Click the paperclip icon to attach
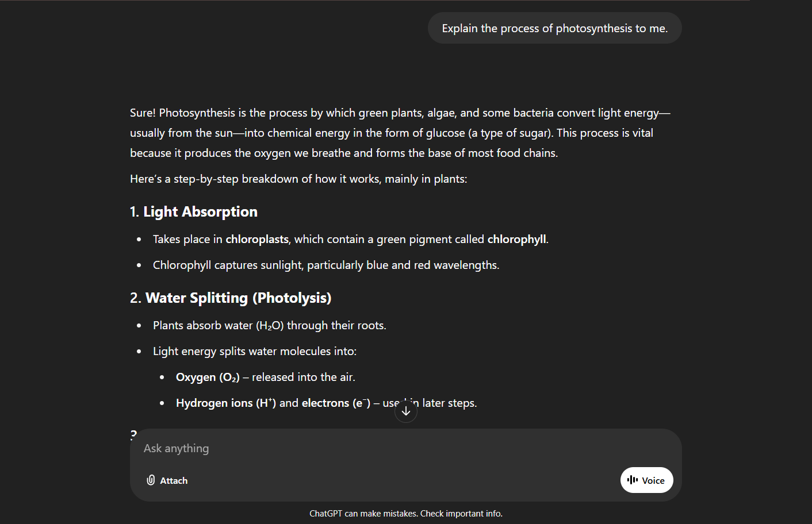Viewport: 812px width, 524px height. (151, 480)
